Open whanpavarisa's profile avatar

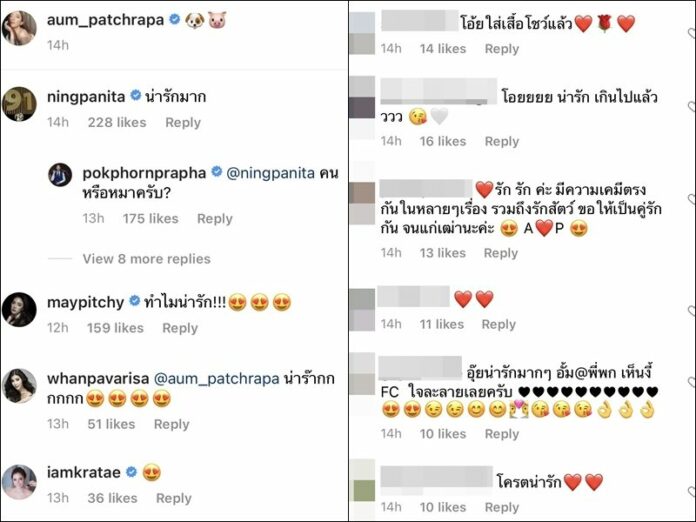tap(19, 386)
